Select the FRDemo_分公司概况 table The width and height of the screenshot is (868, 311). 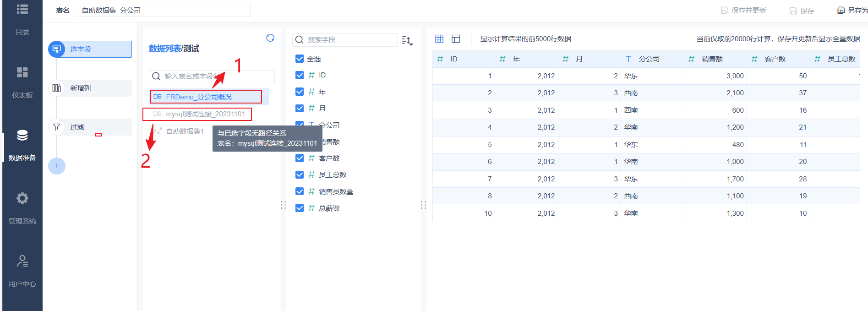click(199, 97)
